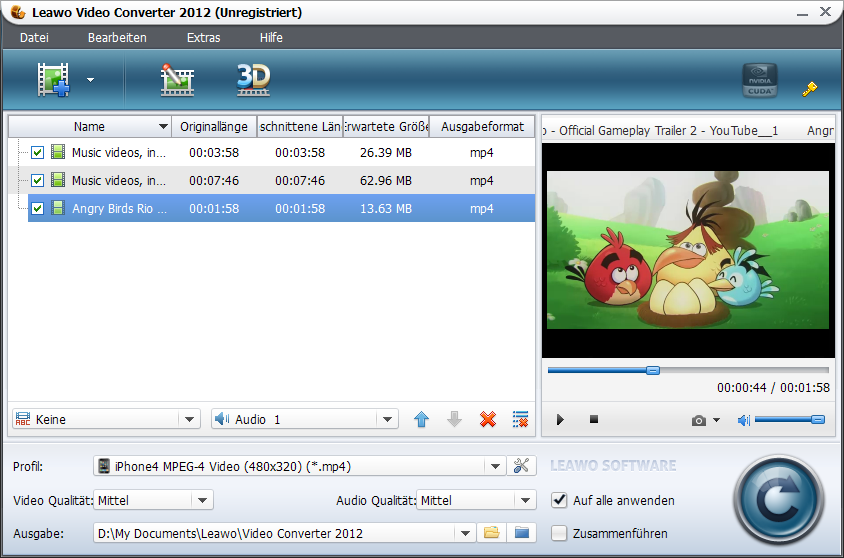The height and width of the screenshot is (558, 844).
Task: Click the iPhone device icon in Profil
Action: click(104, 466)
